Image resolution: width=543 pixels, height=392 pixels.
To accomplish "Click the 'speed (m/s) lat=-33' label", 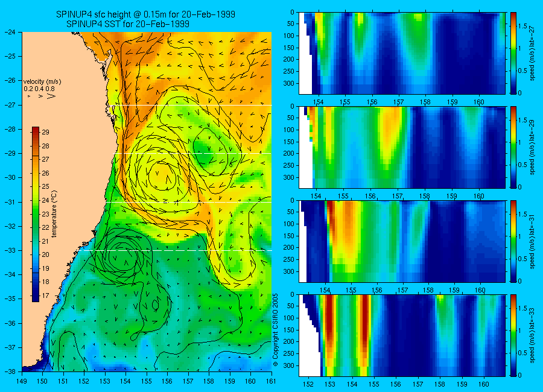I will tap(533, 335).
